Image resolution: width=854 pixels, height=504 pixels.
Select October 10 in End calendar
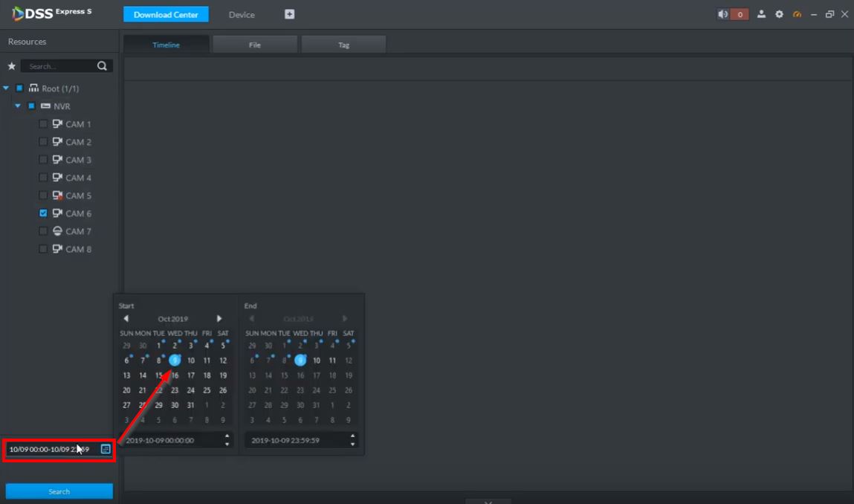coord(317,360)
